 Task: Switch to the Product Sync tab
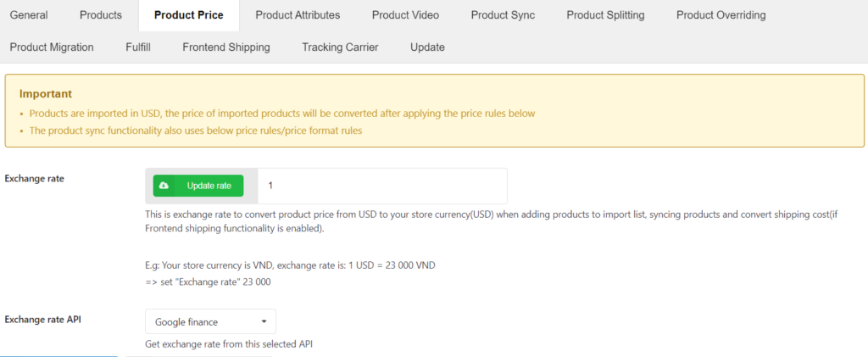(503, 15)
